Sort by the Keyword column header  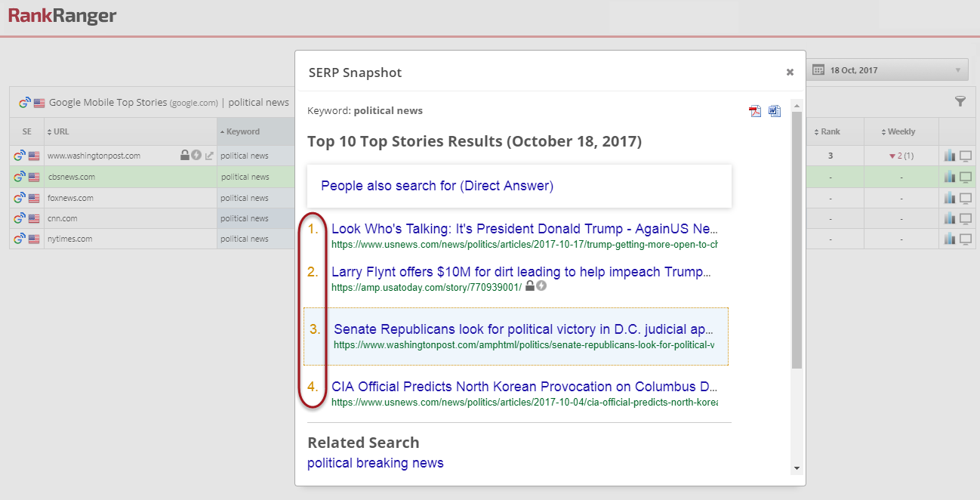click(242, 131)
